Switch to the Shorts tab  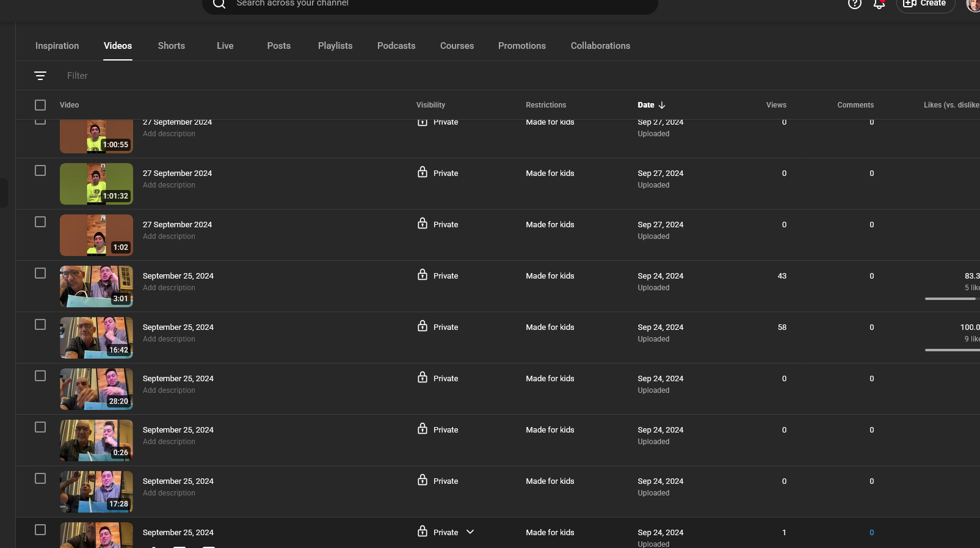171,46
